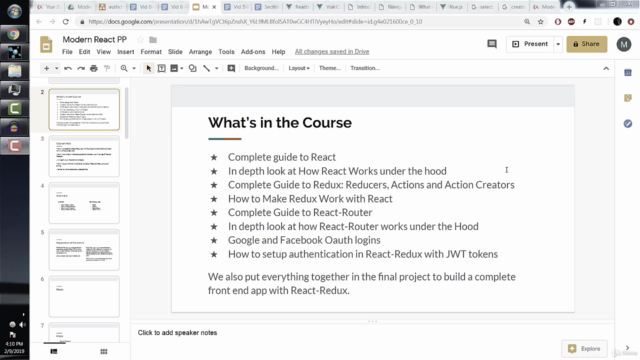Image resolution: width=640 pixels, height=360 pixels.
Task: Expand the side panel arrow at bottom right
Action: click(x=627, y=348)
